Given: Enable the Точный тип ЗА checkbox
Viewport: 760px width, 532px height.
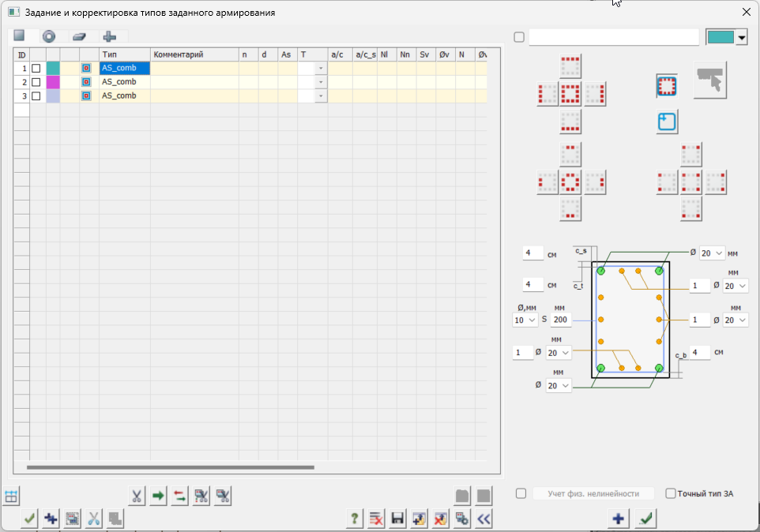Looking at the screenshot, I should (671, 493).
